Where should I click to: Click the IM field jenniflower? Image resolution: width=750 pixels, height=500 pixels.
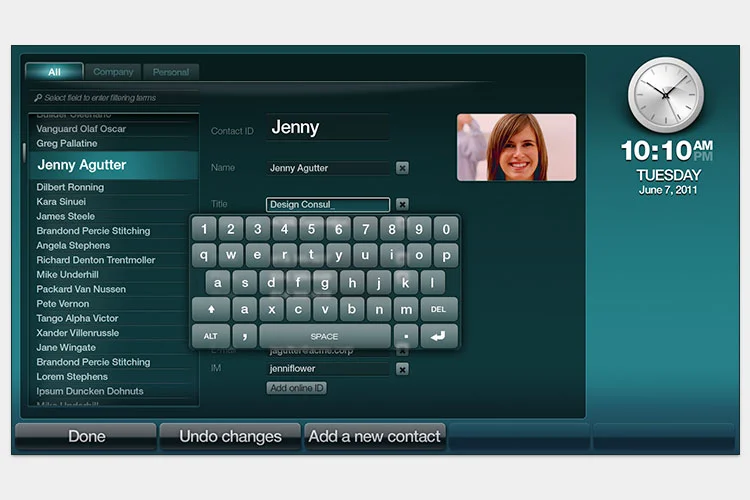point(328,369)
